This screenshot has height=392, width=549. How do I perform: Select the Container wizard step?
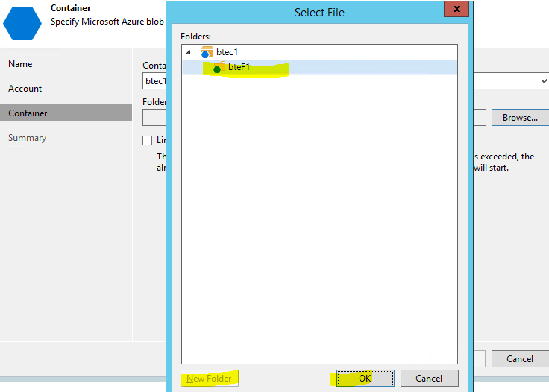(66, 113)
